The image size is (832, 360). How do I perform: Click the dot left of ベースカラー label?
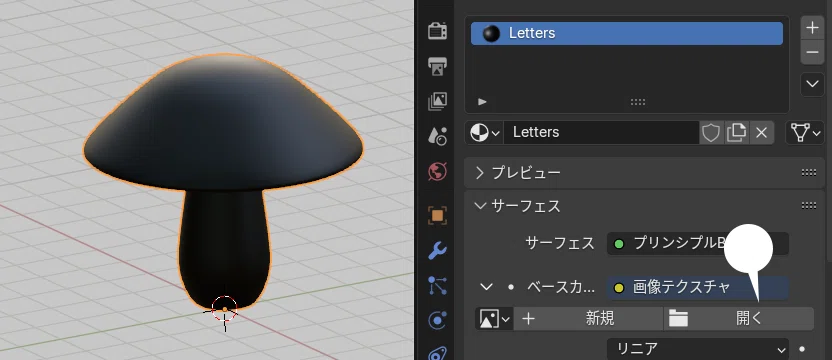(510, 287)
